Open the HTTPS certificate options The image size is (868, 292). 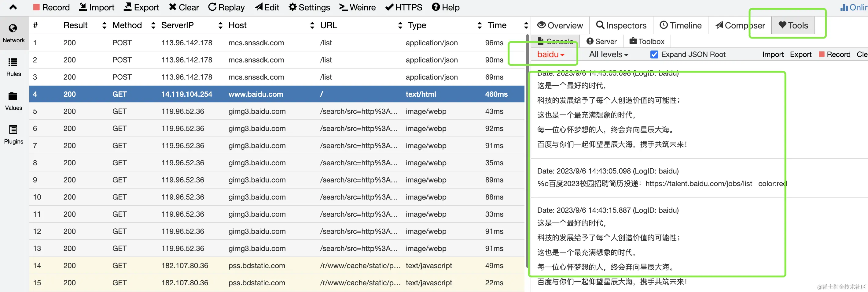pos(403,7)
